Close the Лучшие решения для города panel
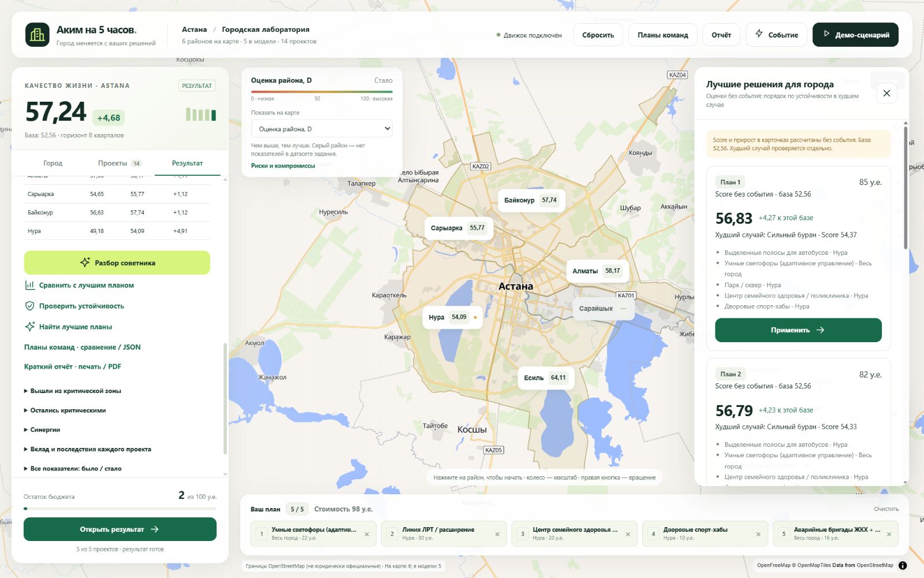924x578 pixels. 886,93
